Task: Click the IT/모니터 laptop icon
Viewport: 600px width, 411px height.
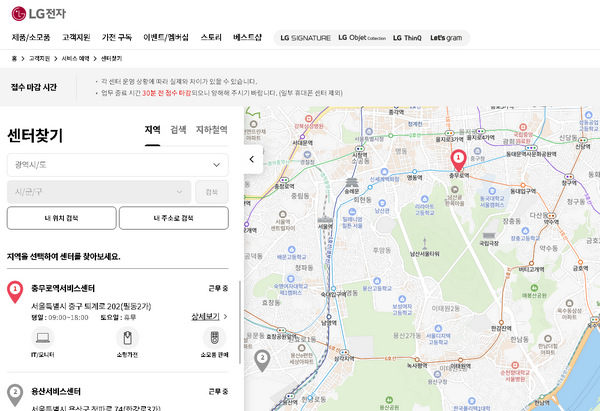Action: [x=42, y=338]
